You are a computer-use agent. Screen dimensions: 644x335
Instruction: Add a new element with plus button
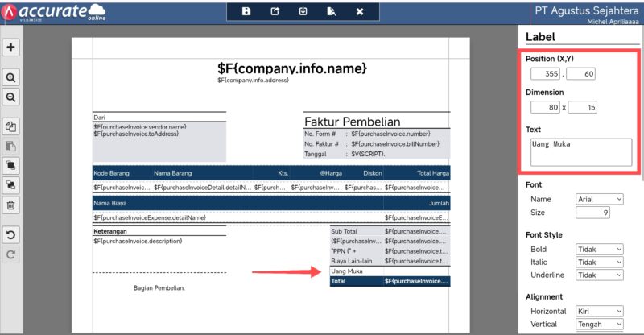tap(11, 48)
